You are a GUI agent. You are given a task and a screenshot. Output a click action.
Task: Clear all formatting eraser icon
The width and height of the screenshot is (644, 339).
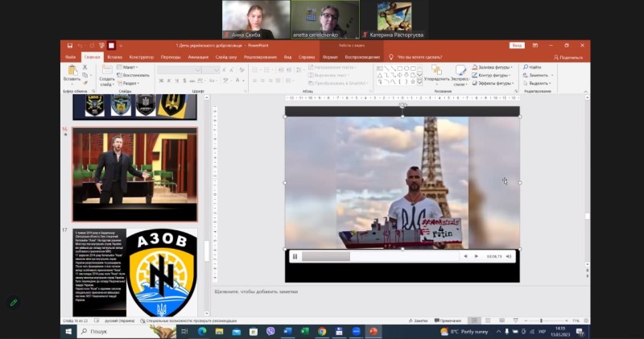tap(242, 70)
